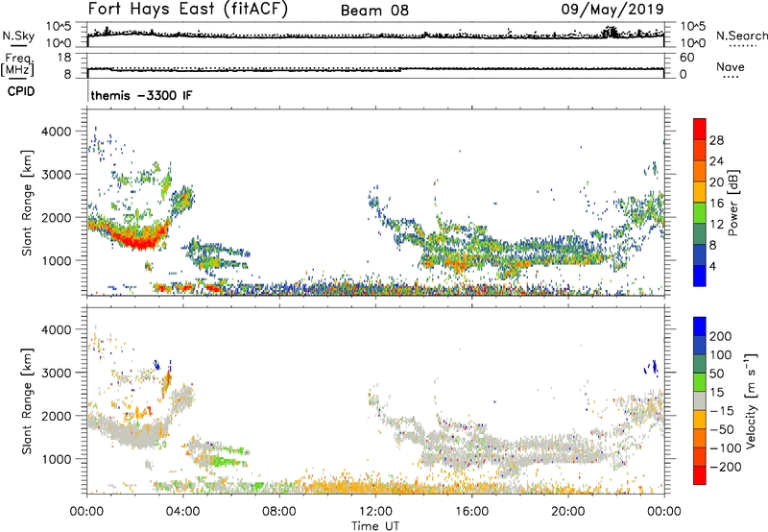Click the '-200' velocity scale value
Image resolution: width=768 pixels, height=532 pixels.
725,467
